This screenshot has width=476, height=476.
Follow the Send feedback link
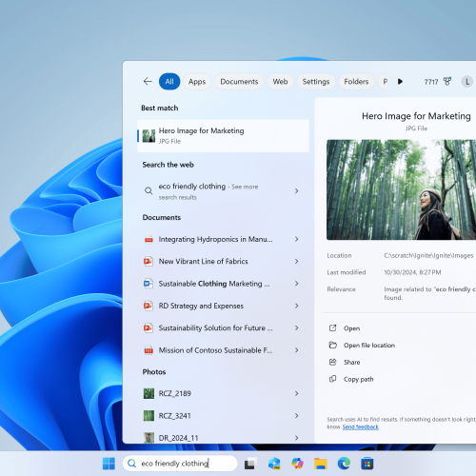(361, 426)
